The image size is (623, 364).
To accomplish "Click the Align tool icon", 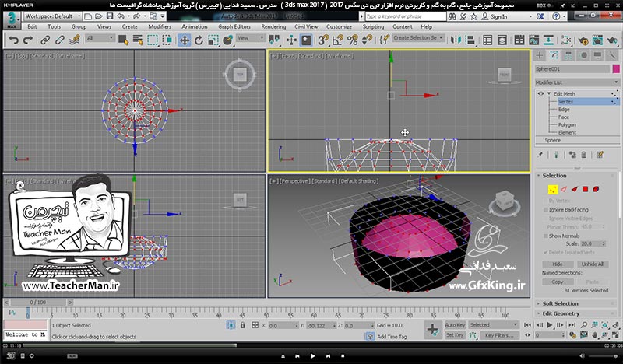I will pyautogui.click(x=470, y=40).
